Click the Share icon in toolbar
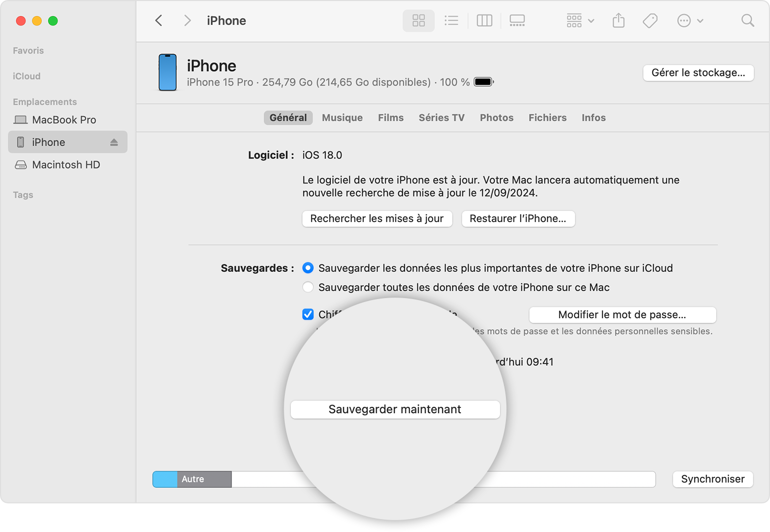770x532 pixels. pyautogui.click(x=618, y=21)
